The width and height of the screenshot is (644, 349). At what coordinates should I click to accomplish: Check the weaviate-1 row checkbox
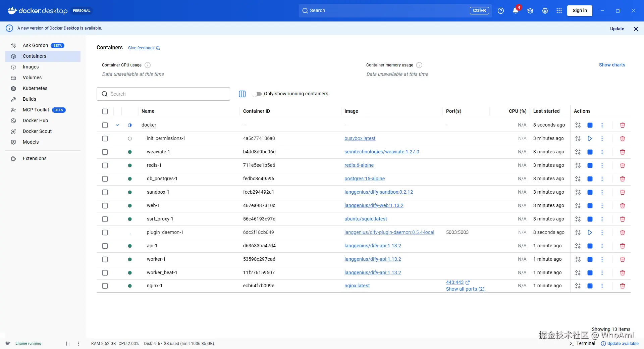click(x=105, y=152)
